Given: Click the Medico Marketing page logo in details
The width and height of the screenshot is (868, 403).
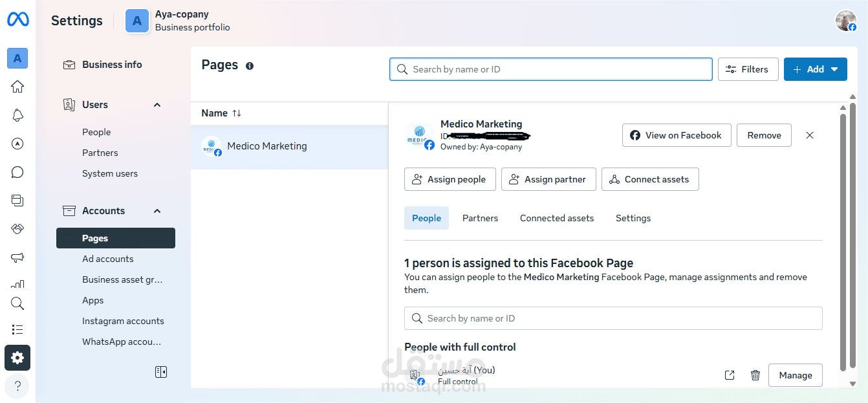Looking at the screenshot, I should (418, 136).
